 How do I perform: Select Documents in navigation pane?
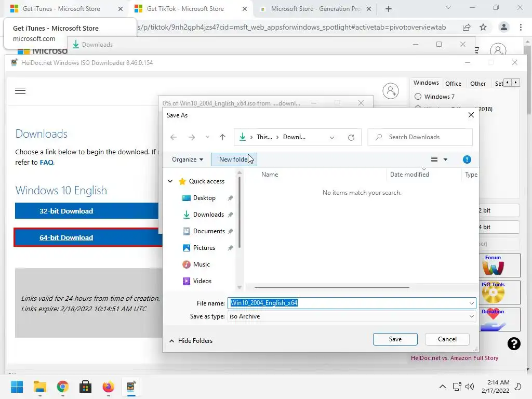[x=209, y=231]
